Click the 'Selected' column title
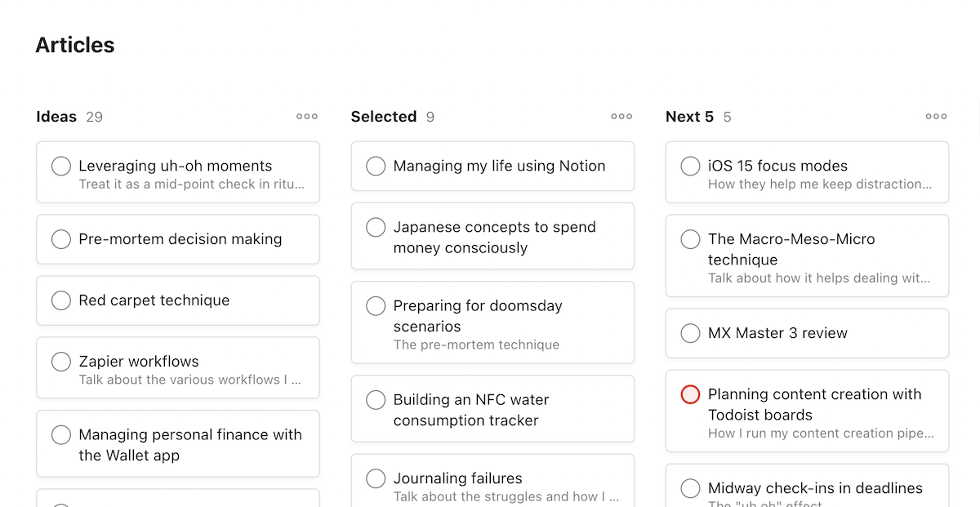980x507 pixels. click(384, 117)
